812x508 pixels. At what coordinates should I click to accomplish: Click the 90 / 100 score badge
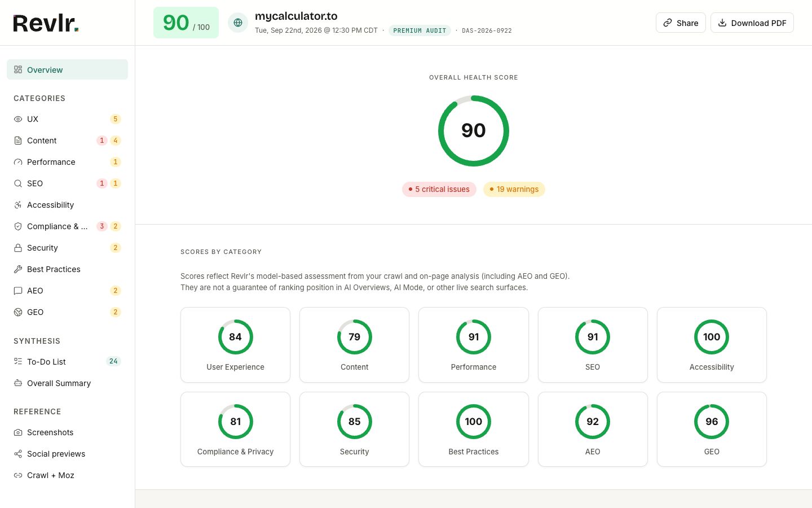[x=186, y=23]
